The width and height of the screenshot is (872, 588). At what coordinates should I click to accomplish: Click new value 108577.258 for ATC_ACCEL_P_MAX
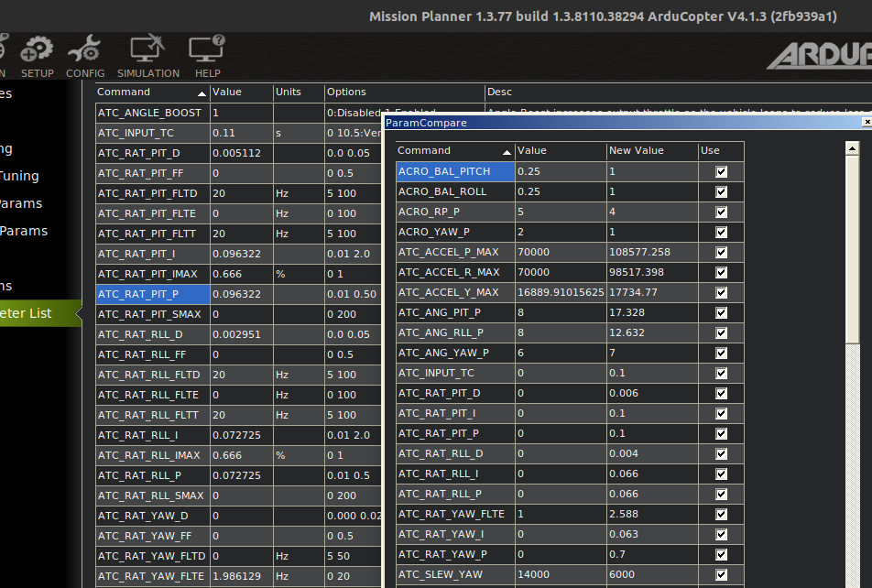652,252
